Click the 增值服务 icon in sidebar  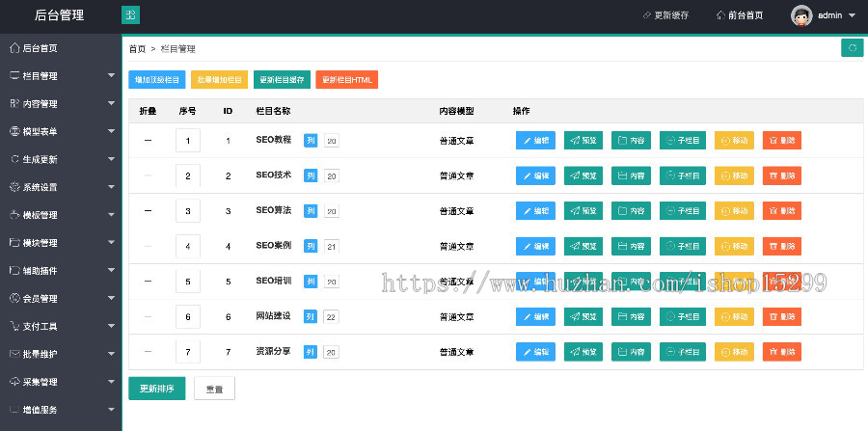tap(14, 410)
